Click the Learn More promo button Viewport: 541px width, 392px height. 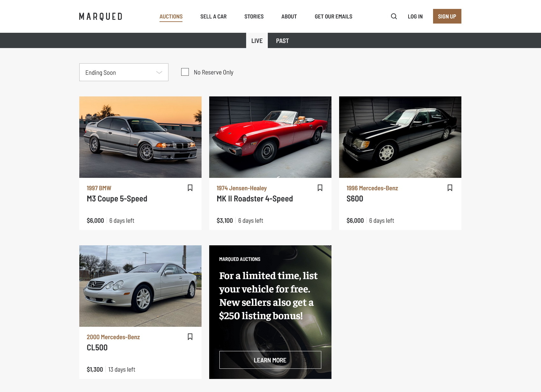coord(270,360)
